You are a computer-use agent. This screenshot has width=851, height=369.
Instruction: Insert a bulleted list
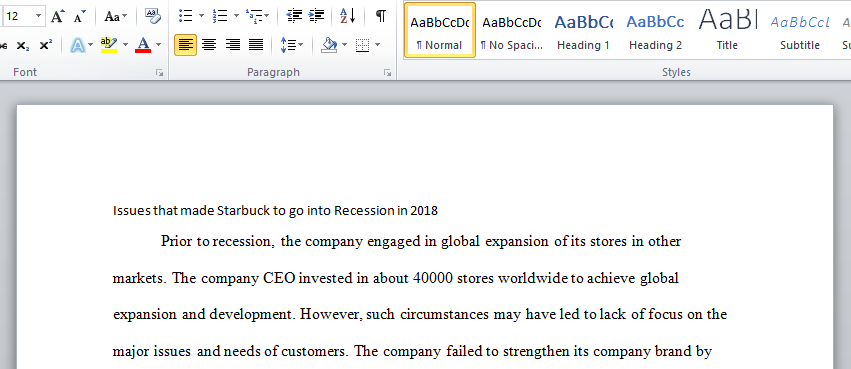coord(186,16)
